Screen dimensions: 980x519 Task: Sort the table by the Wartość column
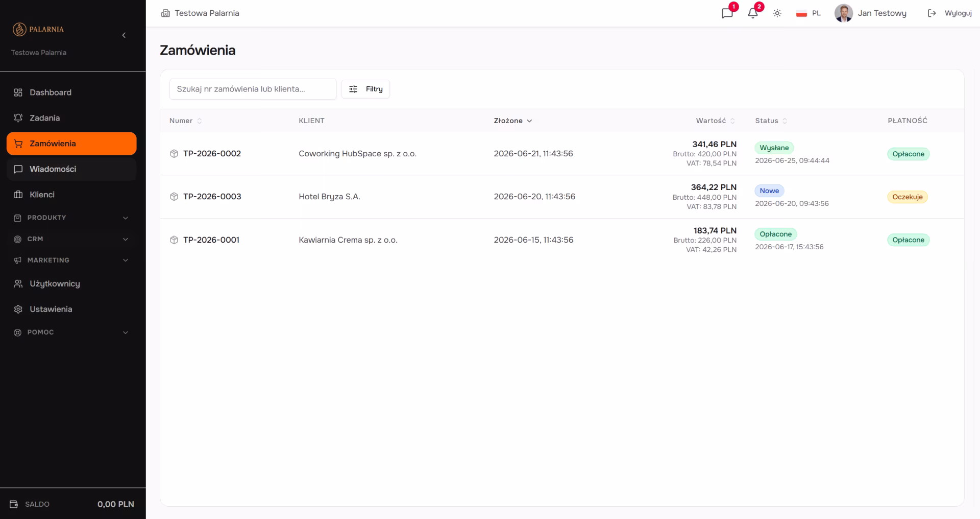coord(716,121)
